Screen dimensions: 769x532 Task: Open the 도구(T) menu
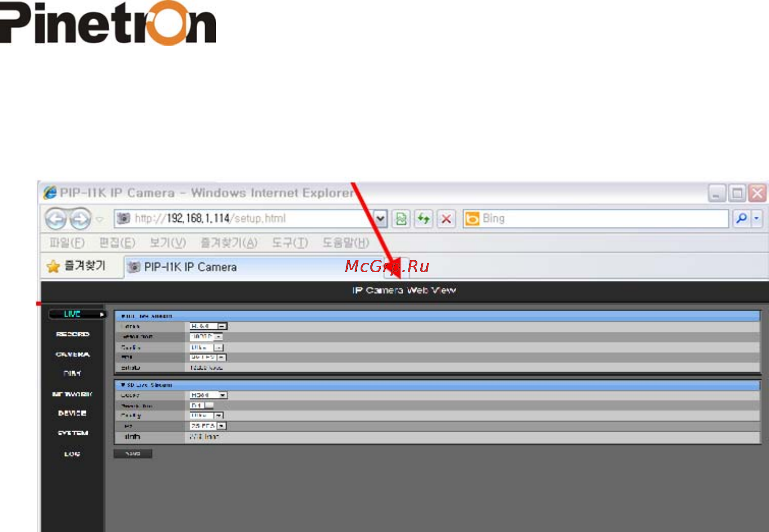290,243
